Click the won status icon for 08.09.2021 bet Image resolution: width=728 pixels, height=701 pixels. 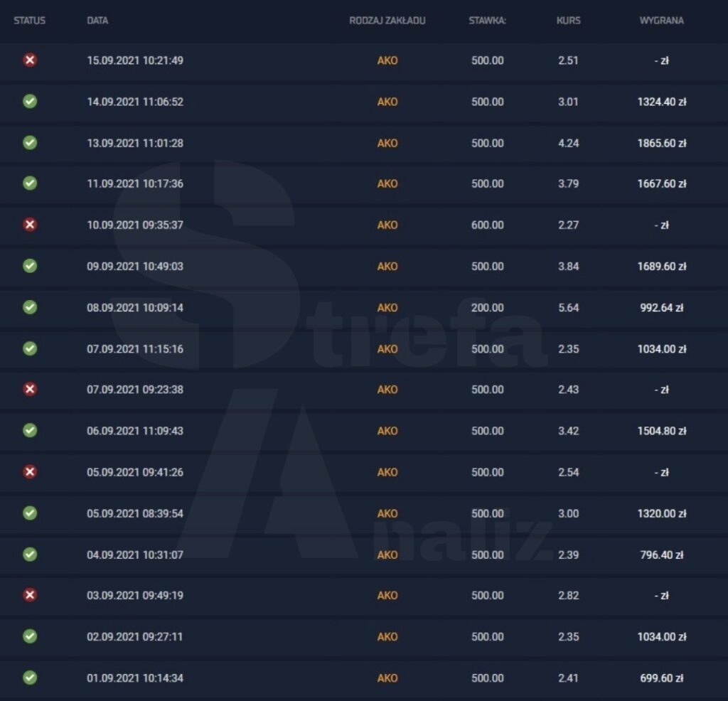click(30, 307)
